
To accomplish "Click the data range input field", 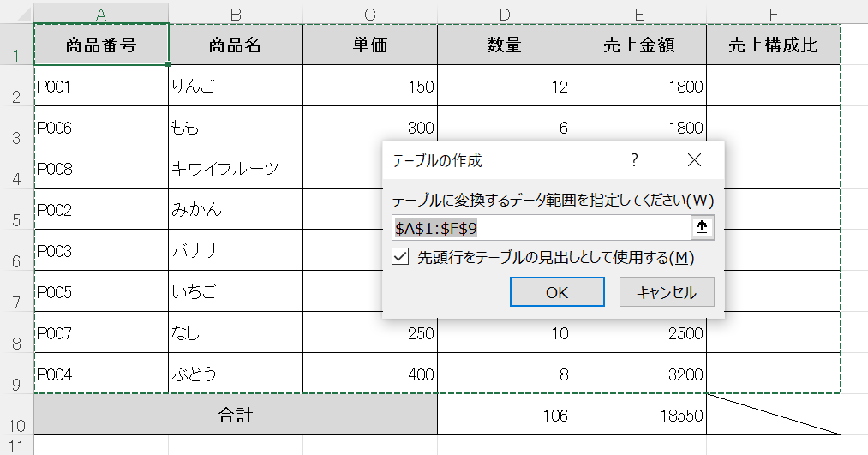I will [x=540, y=227].
